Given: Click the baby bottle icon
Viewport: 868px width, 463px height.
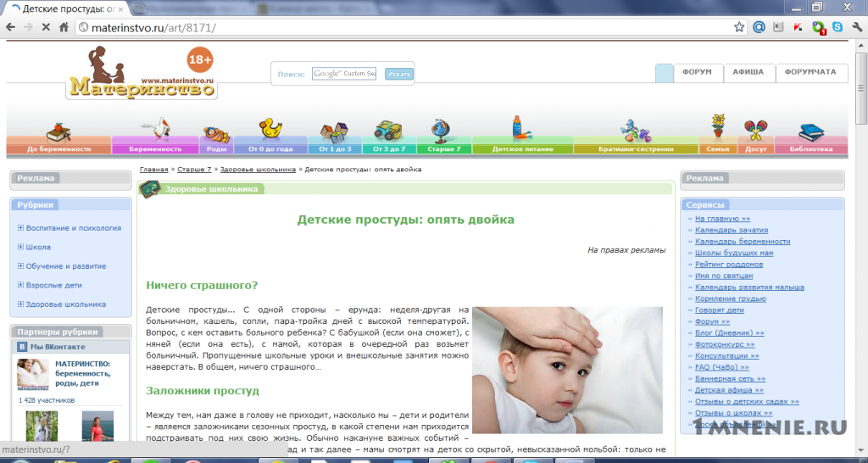Looking at the screenshot, I should (x=520, y=126).
